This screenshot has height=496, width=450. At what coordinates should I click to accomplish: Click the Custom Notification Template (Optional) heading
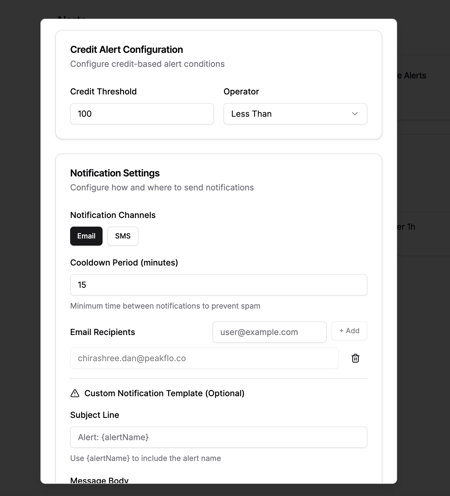(x=164, y=393)
